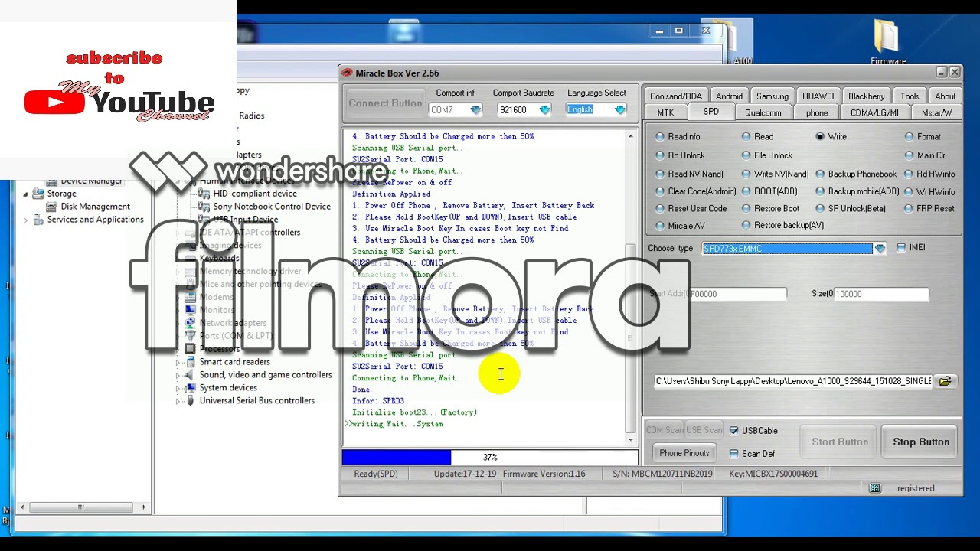Viewport: 980px width, 551px height.
Task: Toggle the Scan Def checkbox
Action: 733,454
